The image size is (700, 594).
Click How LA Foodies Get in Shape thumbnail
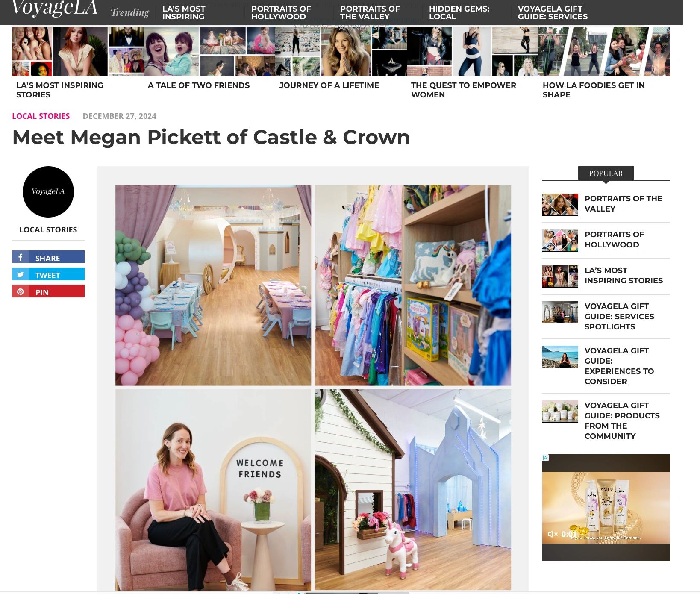click(604, 51)
